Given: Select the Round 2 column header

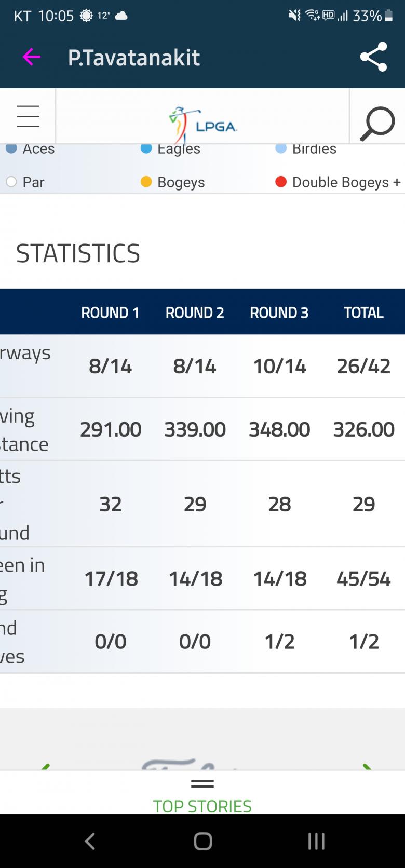Looking at the screenshot, I should (x=195, y=313).
